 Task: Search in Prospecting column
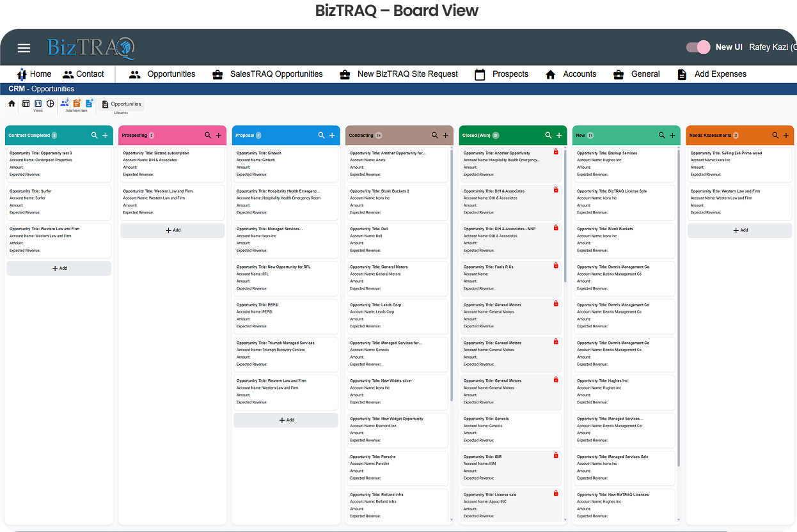(x=208, y=136)
